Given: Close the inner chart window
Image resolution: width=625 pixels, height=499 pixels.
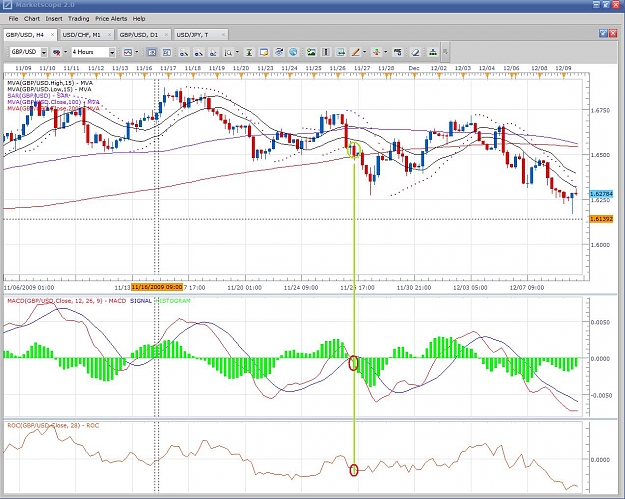Looking at the screenshot, I should [x=613, y=33].
